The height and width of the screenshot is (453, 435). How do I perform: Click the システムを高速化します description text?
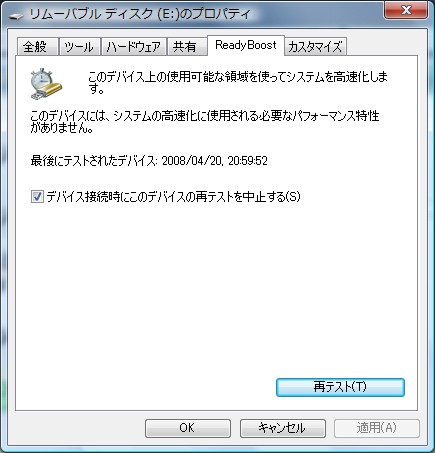point(238,83)
